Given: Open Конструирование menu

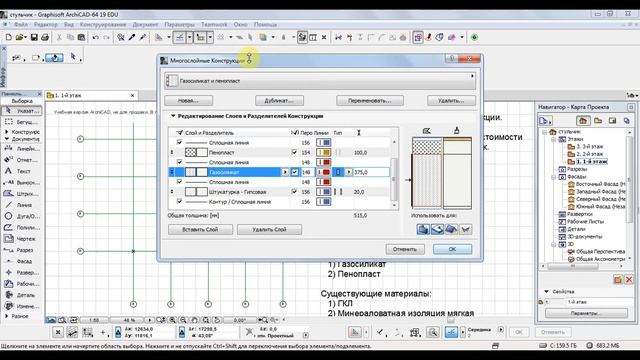Looking at the screenshot, I should 103,24.
